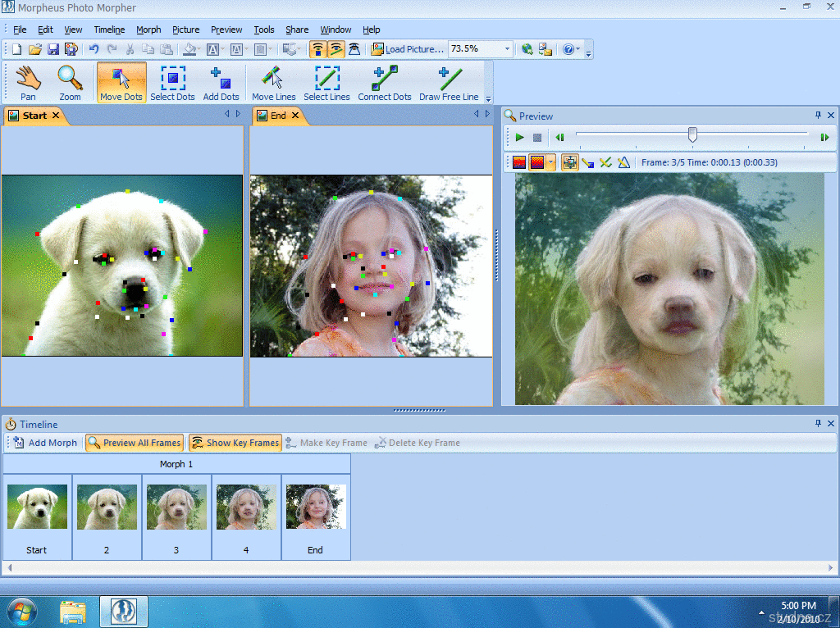Toggle the Move Dots tool
Screen dimensions: 840x628
[121, 83]
